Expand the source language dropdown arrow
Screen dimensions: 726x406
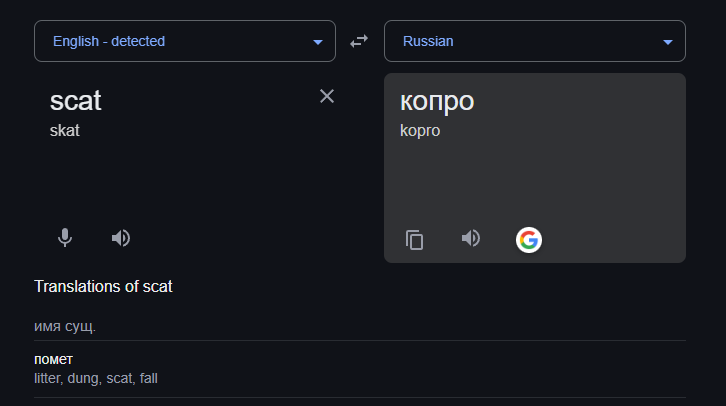click(318, 42)
